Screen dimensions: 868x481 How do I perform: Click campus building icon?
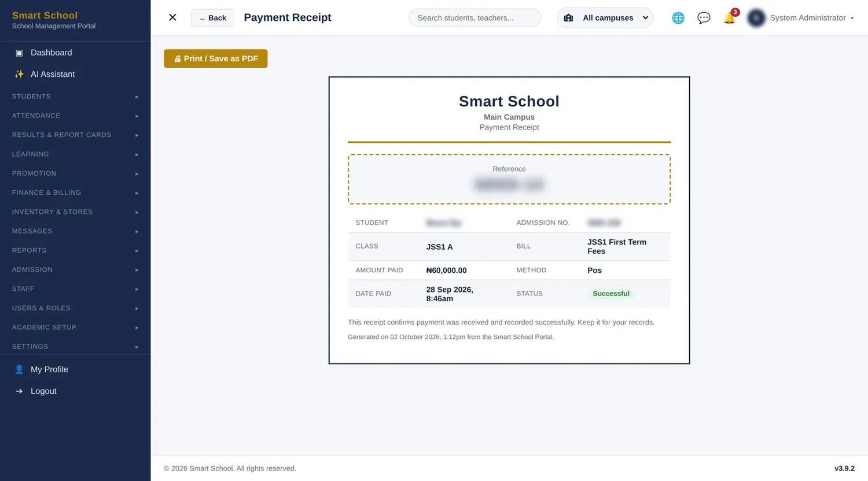pos(568,18)
